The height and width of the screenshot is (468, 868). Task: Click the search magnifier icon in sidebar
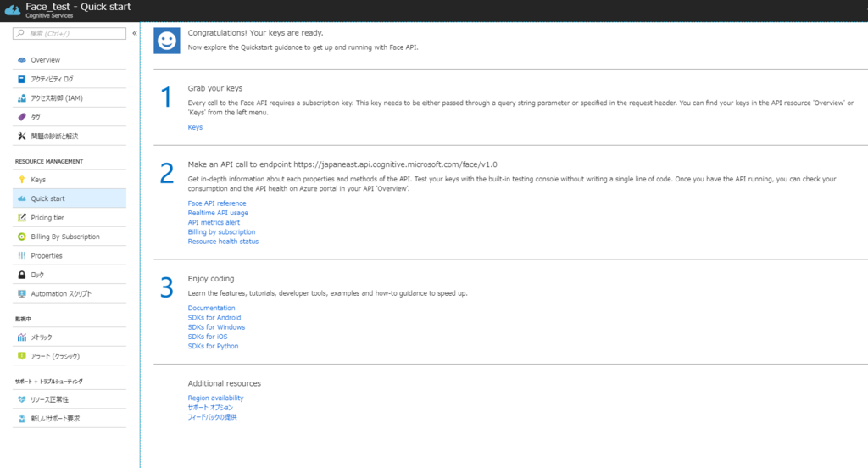[x=20, y=33]
